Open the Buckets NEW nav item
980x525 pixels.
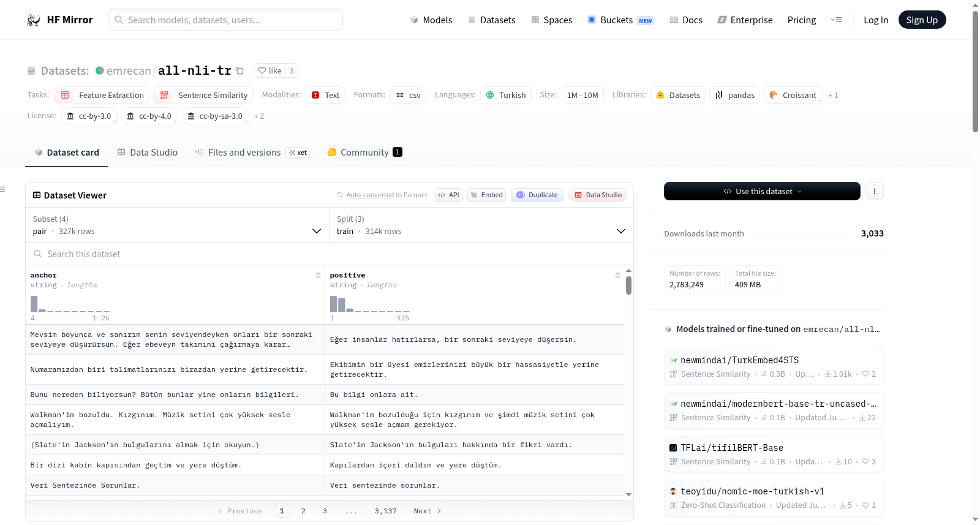pos(620,20)
